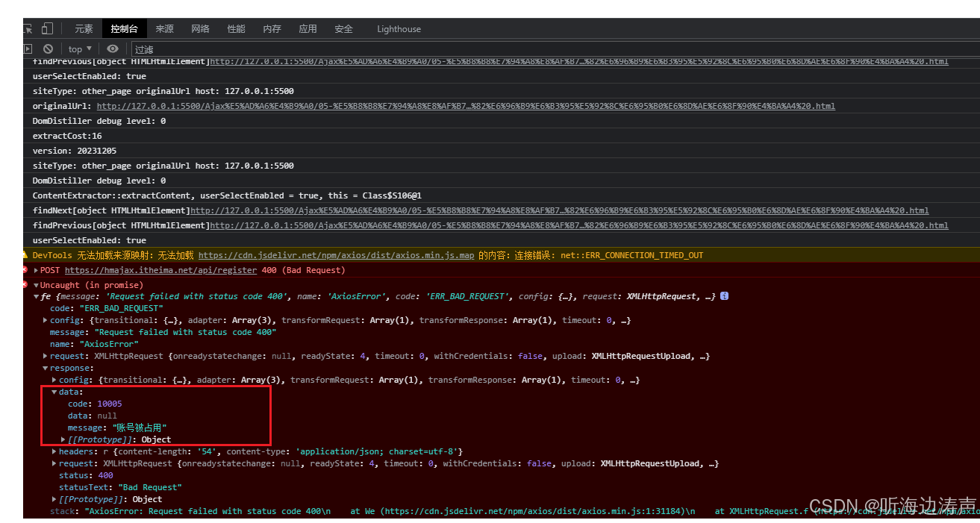980x523 pixels.
Task: Expand [[Prototype]] inside data object
Action: click(63, 439)
